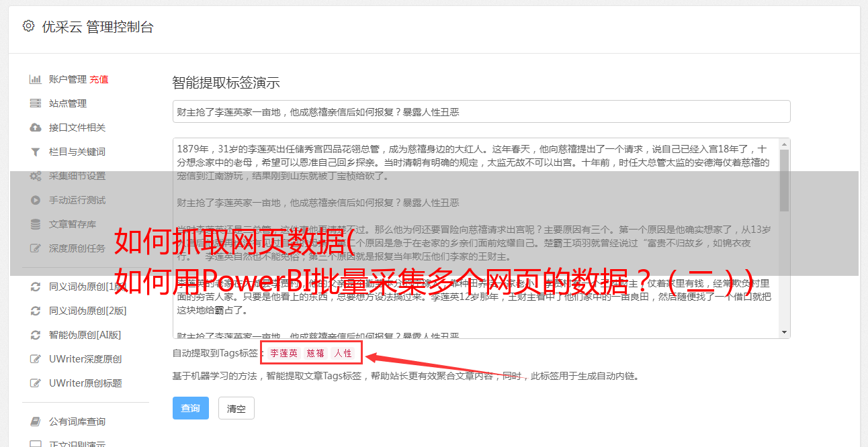Open the UWriter原创标题 menu item

pyautogui.click(x=85, y=383)
